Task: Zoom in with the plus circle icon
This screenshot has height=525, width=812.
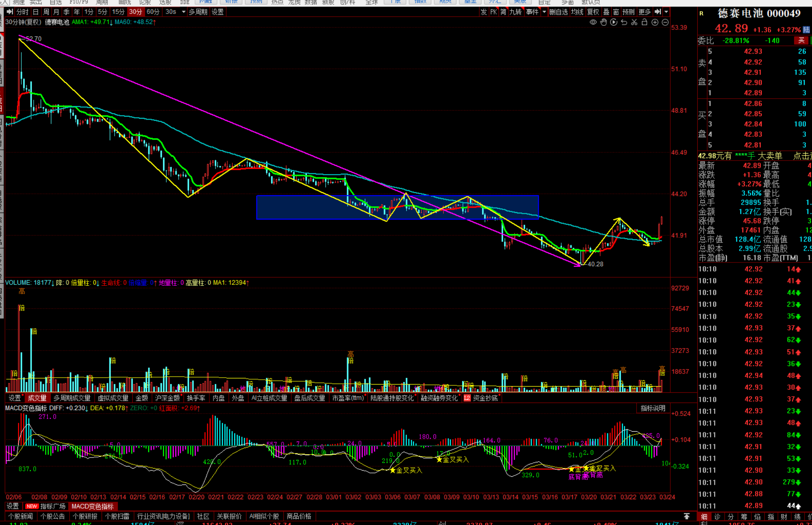Action: coord(655,23)
